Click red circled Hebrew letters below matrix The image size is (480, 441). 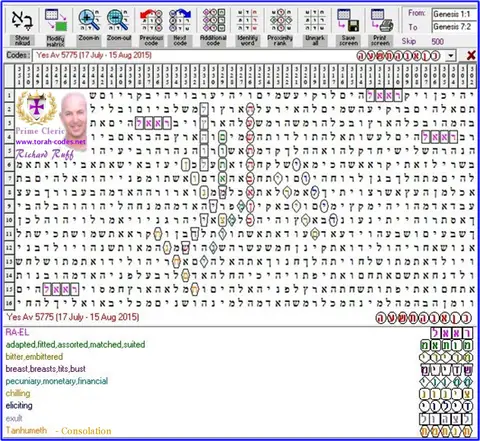point(423,318)
